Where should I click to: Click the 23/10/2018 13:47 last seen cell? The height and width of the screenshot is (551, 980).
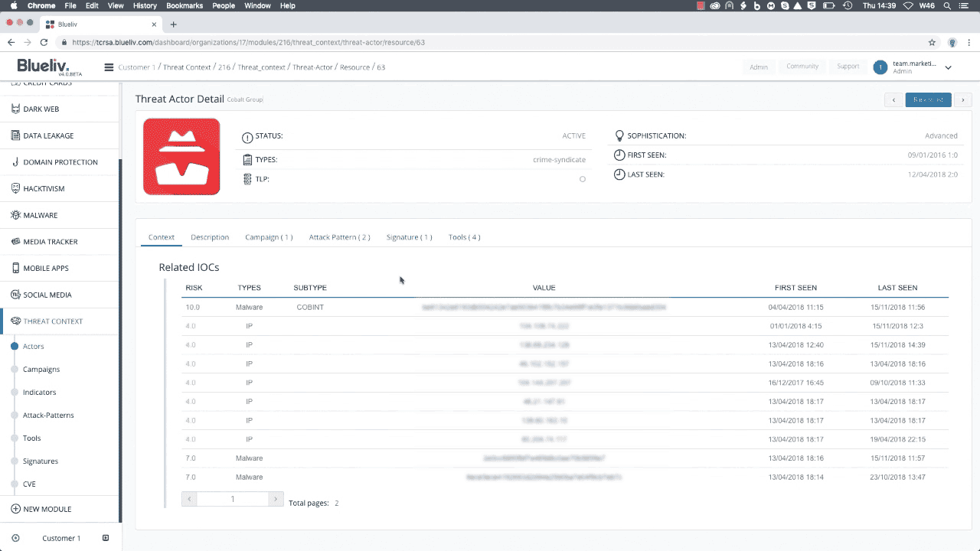[897, 477]
